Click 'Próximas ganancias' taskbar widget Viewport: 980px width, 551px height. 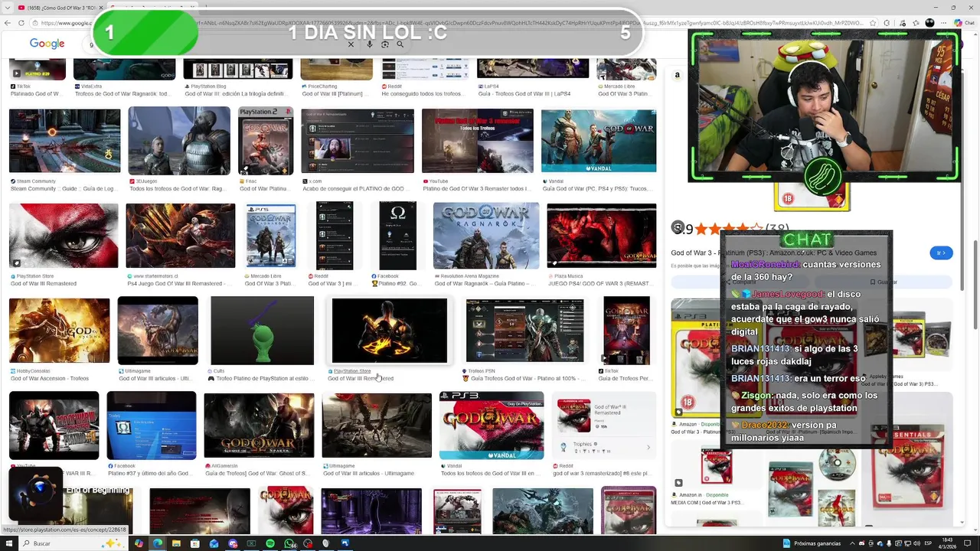click(812, 543)
